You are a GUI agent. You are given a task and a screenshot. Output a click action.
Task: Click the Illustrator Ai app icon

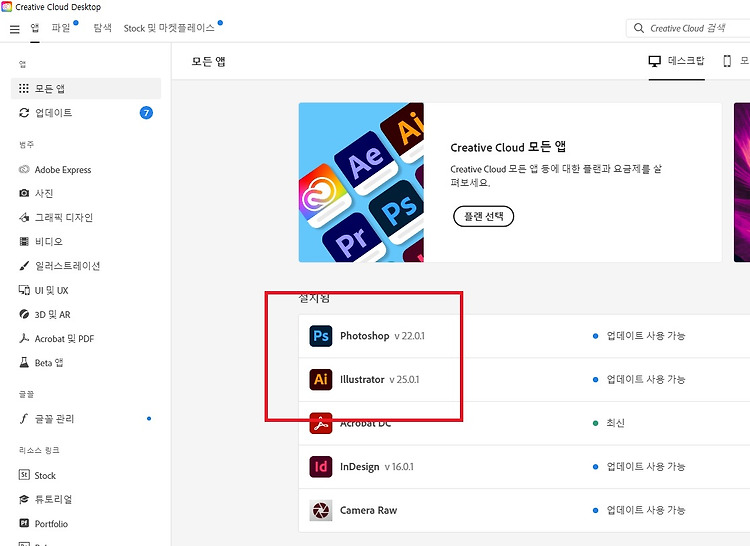tap(321, 380)
